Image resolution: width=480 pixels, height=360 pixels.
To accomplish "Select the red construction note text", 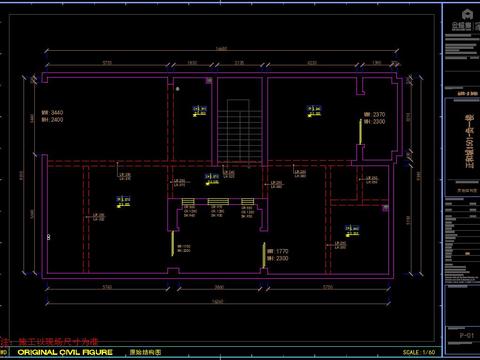I will (49, 342).
